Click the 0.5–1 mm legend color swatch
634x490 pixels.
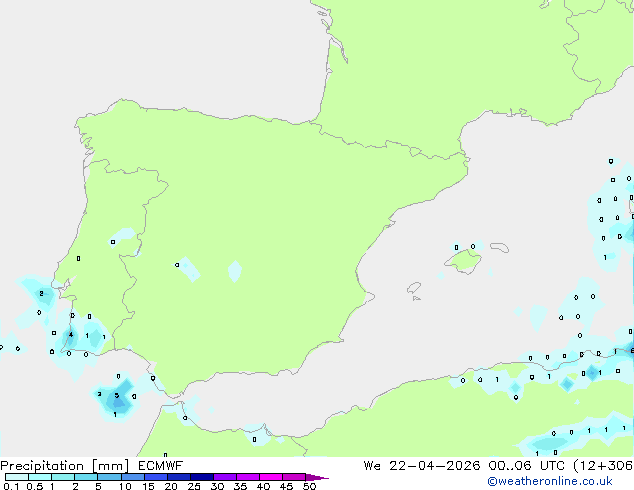click(x=40, y=477)
